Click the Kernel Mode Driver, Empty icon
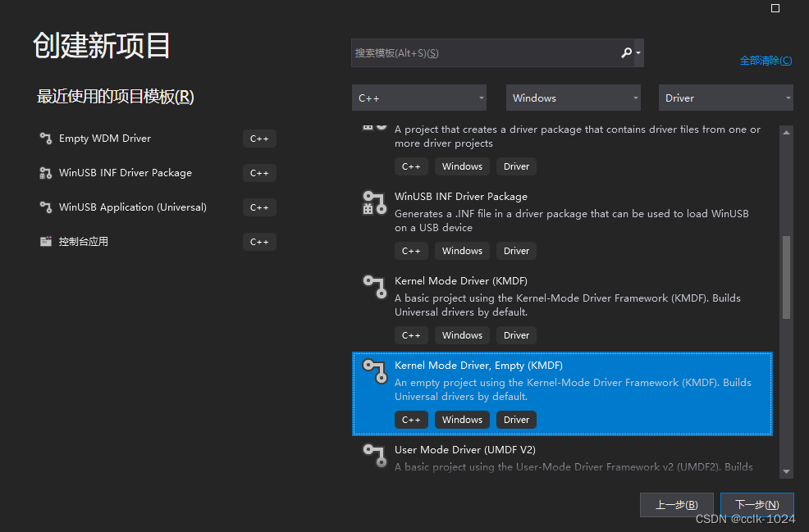 [x=375, y=371]
